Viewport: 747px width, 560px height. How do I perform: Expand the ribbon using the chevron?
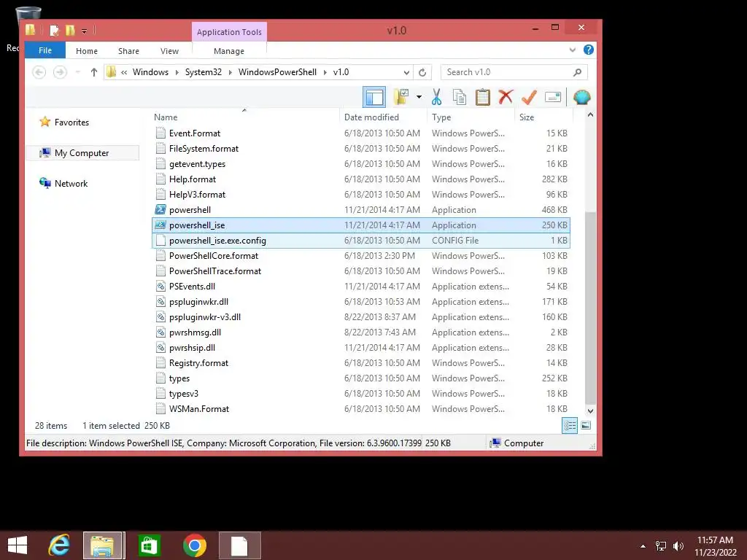tap(572, 50)
